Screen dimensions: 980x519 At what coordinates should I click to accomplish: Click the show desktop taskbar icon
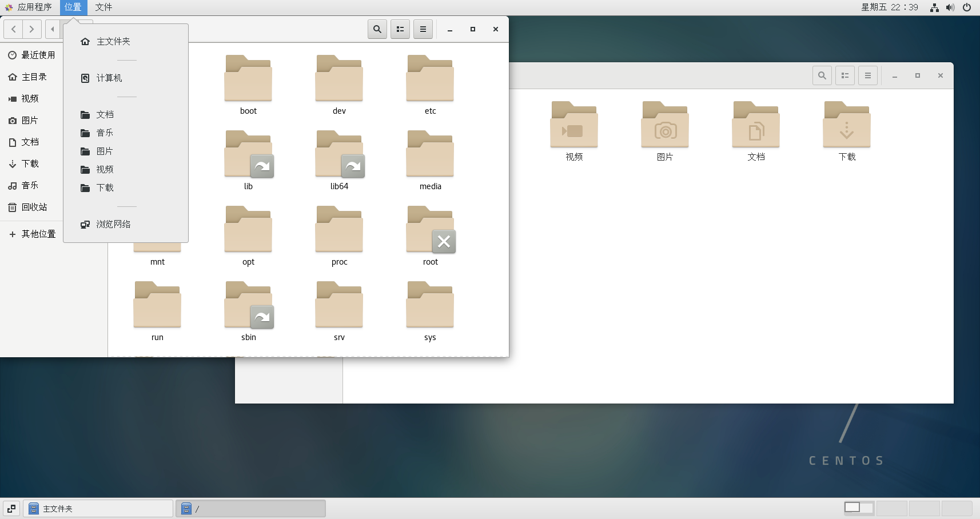[11, 508]
